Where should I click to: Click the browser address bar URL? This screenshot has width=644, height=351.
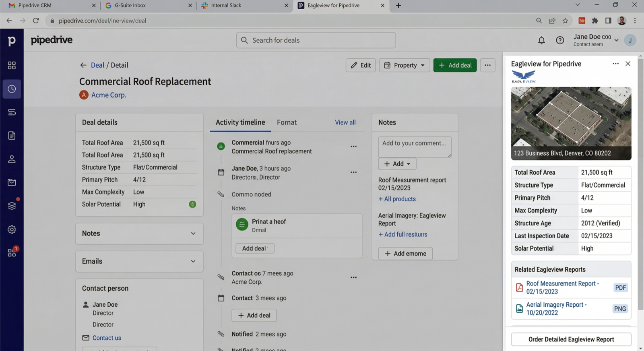[102, 21]
